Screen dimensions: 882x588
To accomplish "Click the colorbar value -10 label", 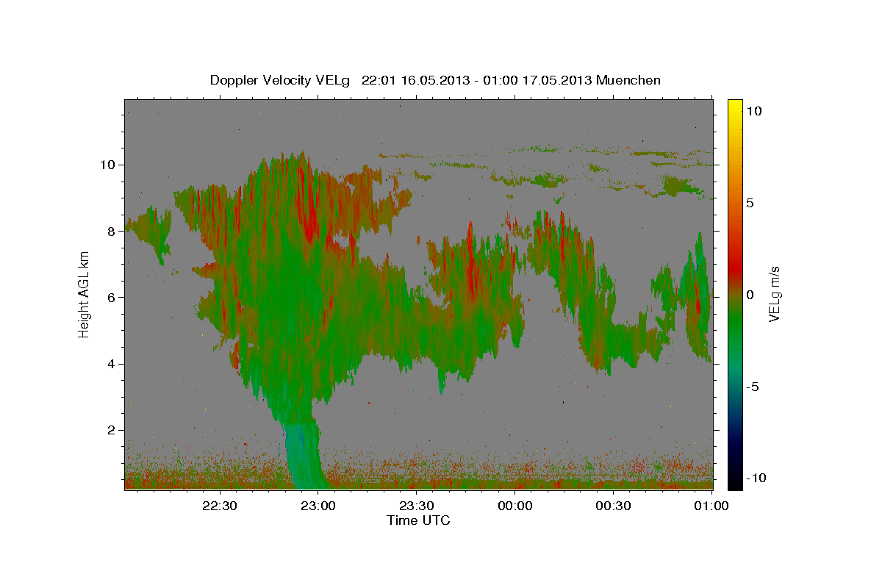I will point(757,478).
